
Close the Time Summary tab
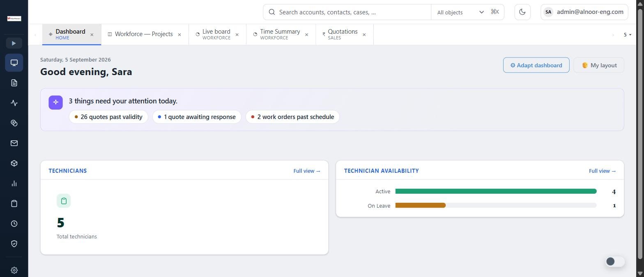(306, 35)
